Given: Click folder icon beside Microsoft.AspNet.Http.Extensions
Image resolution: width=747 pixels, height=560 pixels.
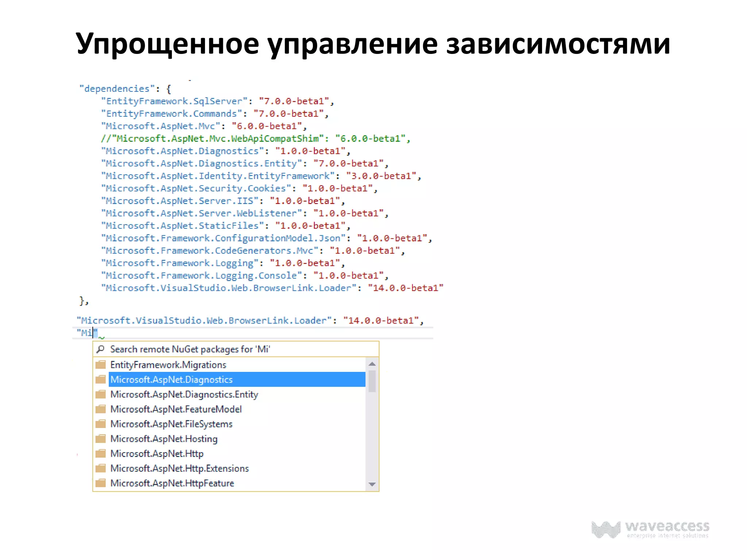Looking at the screenshot, I should click(101, 468).
